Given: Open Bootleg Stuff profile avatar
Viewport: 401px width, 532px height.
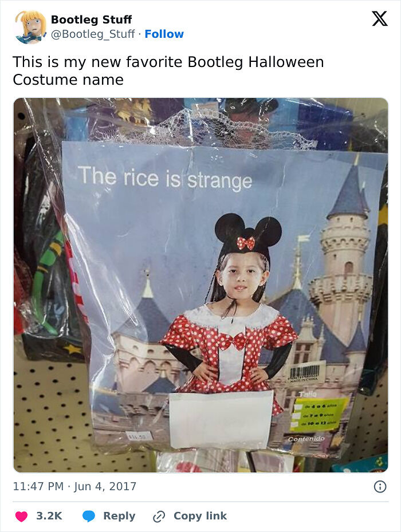Looking at the screenshot, I should click(x=30, y=27).
